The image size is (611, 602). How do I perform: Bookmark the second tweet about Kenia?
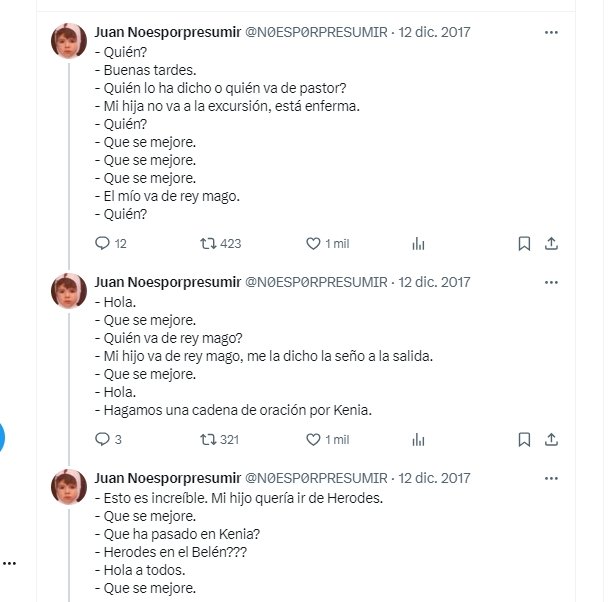[523, 439]
